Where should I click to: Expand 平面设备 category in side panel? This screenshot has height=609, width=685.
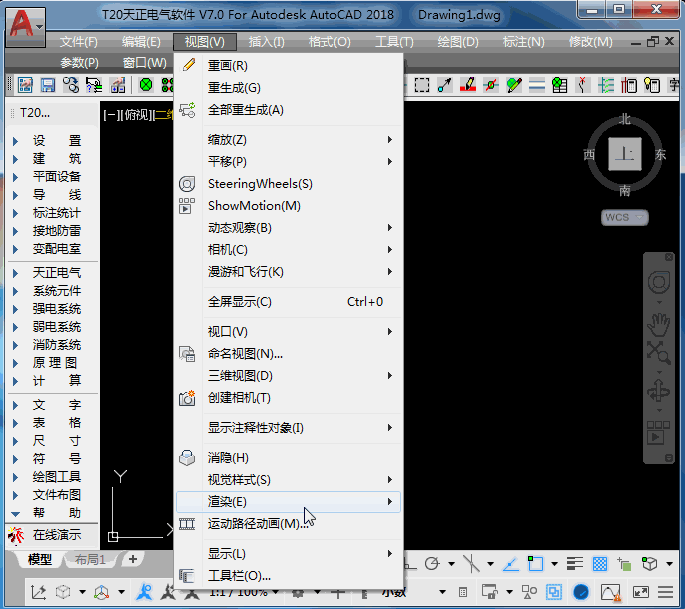point(16,177)
